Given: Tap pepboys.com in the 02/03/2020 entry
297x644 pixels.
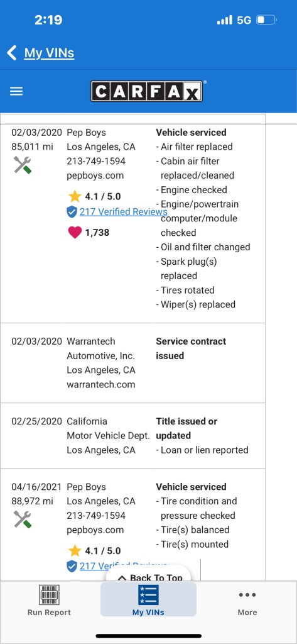Looking at the screenshot, I should [x=95, y=175].
